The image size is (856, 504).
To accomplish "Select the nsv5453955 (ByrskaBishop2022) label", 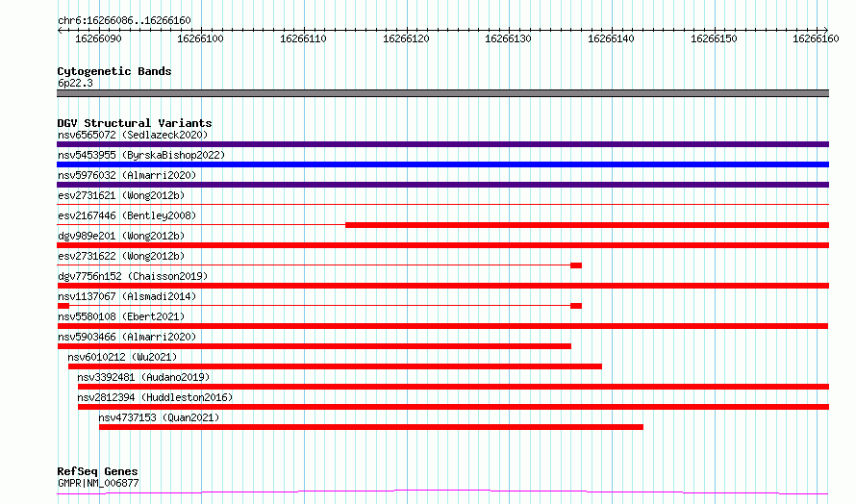I will click(x=141, y=155).
